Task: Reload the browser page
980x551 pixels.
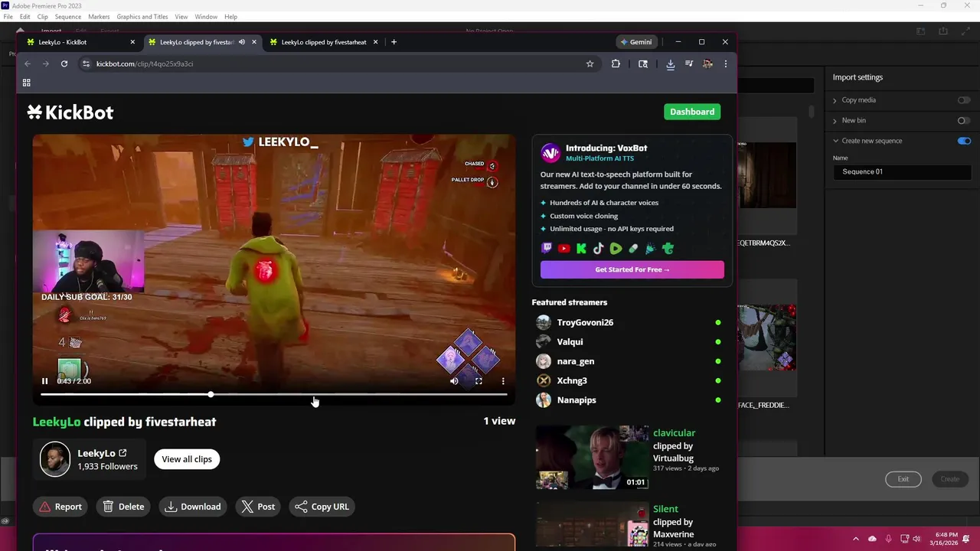Action: pos(64,64)
